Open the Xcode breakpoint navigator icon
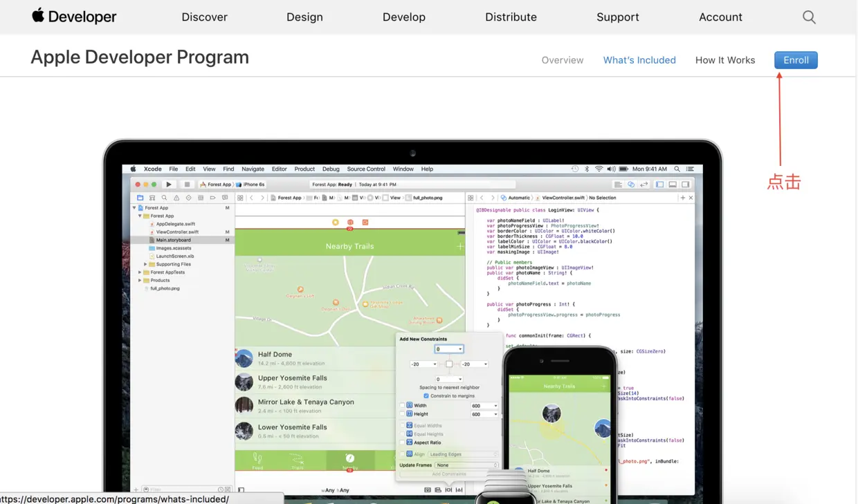Viewport: 858px width, 504px height. coord(212,198)
